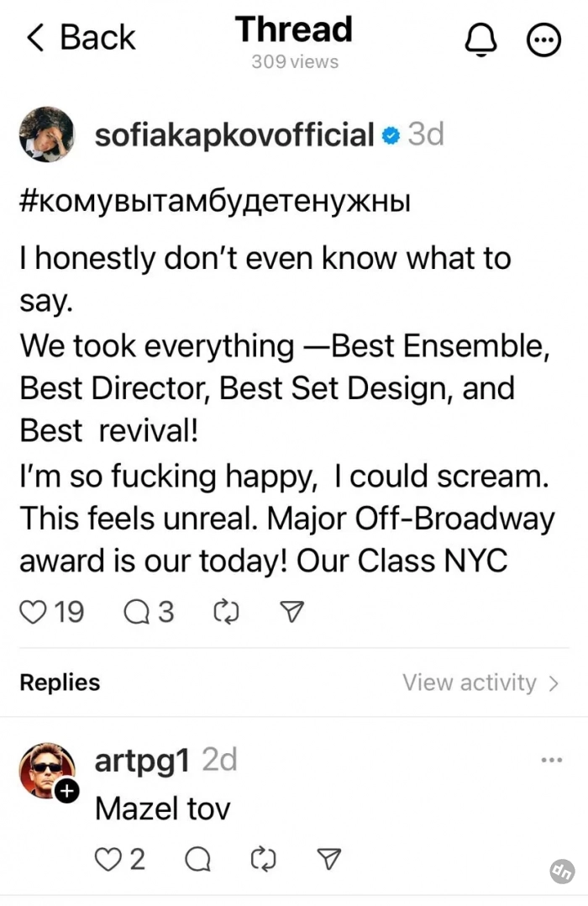Open the sofiakapkovofficial username link
The width and height of the screenshot is (588, 906).
coord(234,134)
